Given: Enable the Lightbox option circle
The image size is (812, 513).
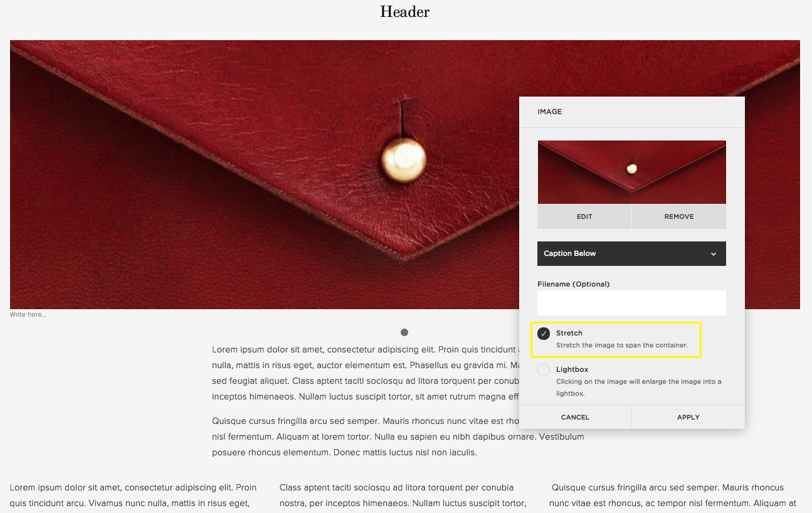Looking at the screenshot, I should pos(544,370).
